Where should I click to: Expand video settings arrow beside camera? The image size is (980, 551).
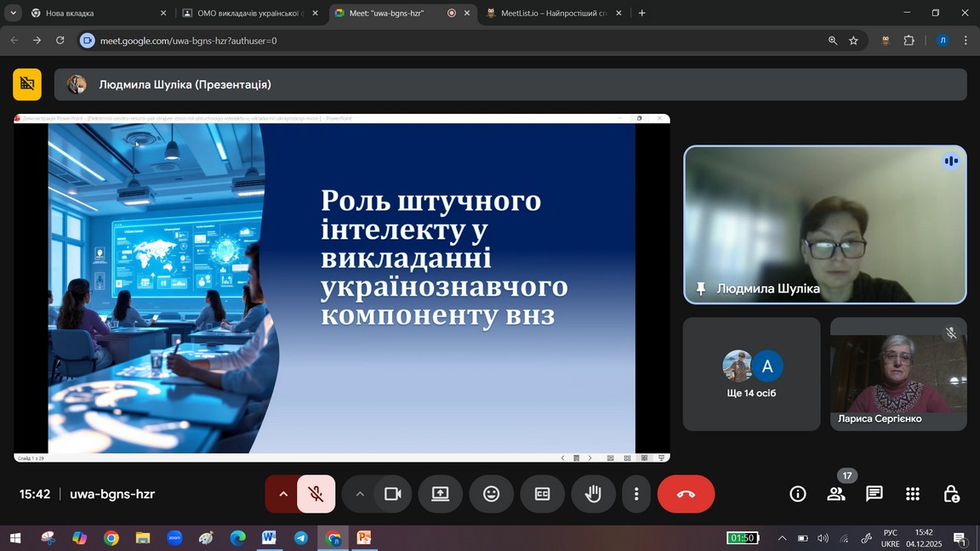[x=360, y=494]
